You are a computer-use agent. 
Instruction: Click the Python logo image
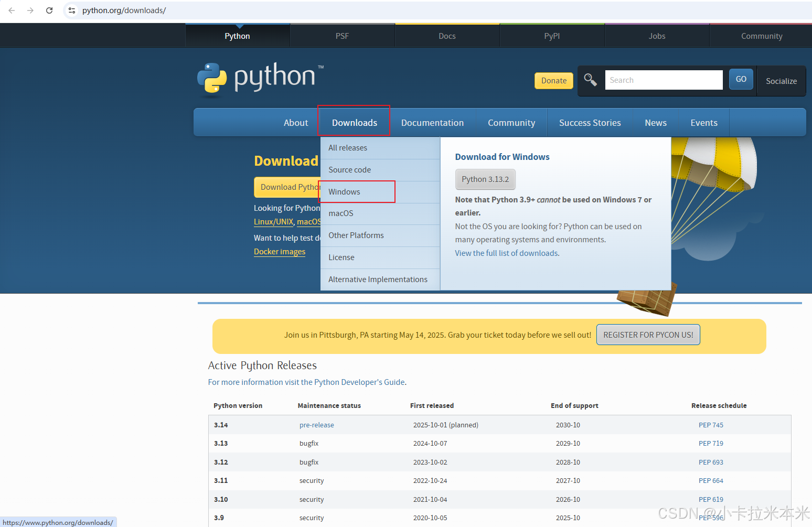point(261,79)
